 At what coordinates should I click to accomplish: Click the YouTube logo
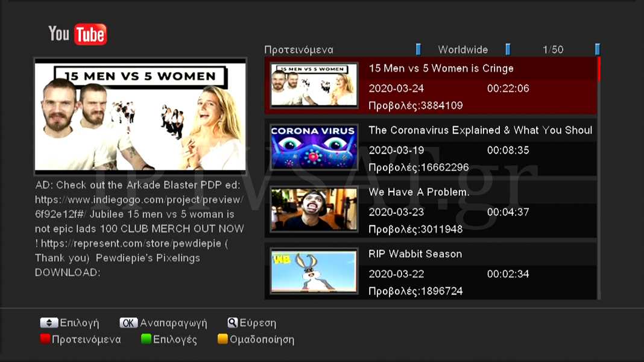[77, 34]
